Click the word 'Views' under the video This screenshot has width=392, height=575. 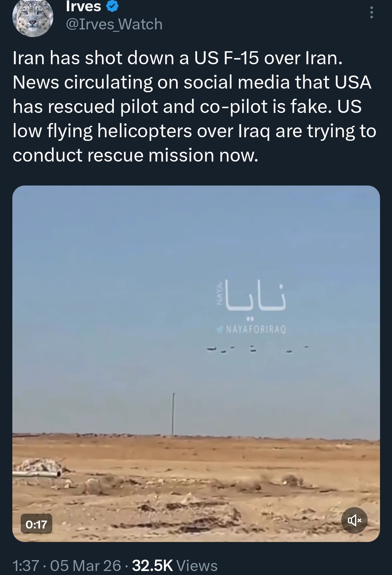197,565
